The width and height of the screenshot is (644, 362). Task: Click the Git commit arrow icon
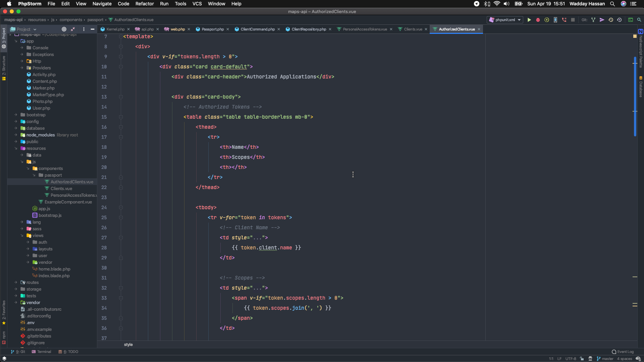(x=602, y=20)
